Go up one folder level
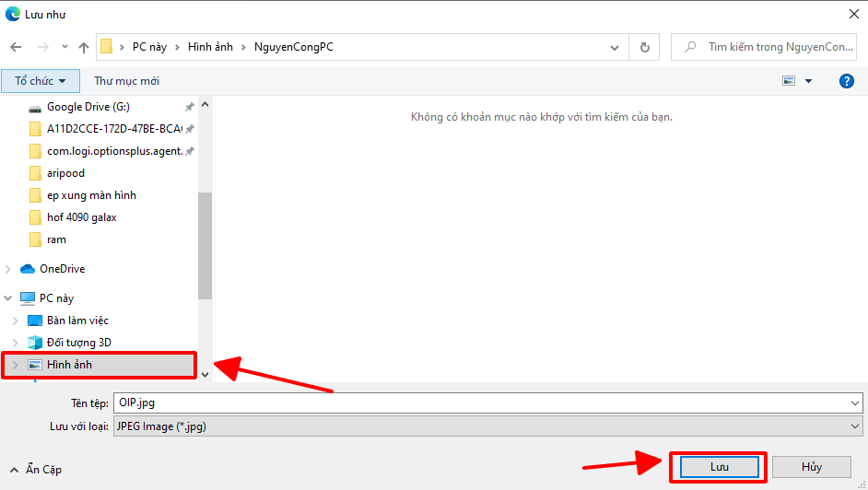 click(x=84, y=48)
